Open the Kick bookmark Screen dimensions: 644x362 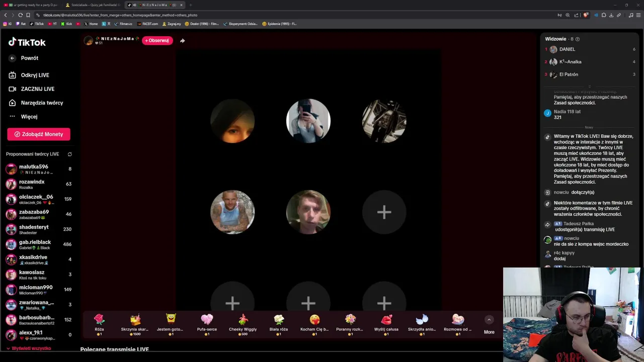click(x=66, y=24)
